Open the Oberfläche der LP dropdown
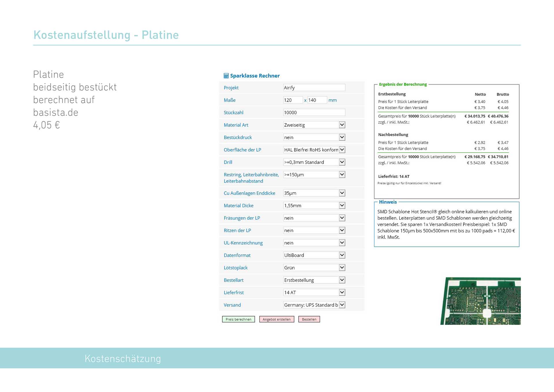 click(342, 150)
